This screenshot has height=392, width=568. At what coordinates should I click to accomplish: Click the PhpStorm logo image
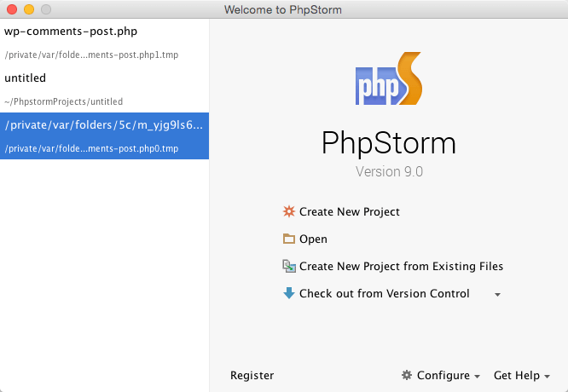tap(389, 78)
